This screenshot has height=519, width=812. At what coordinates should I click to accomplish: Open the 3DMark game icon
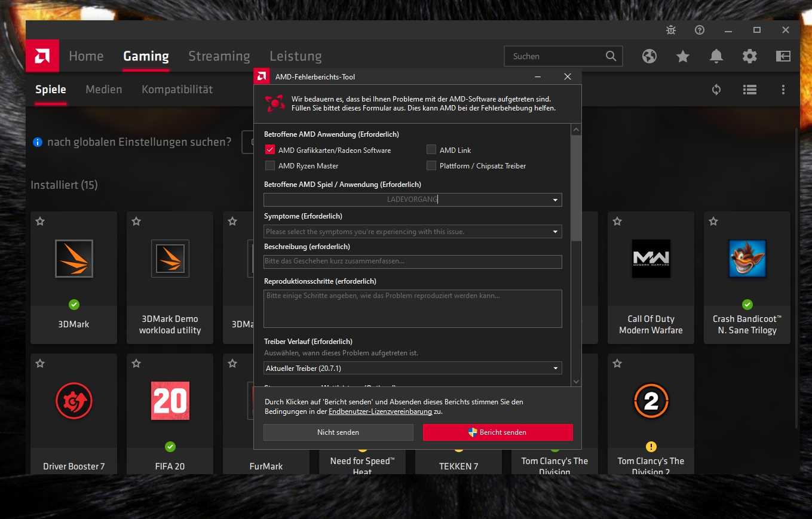[x=74, y=259]
